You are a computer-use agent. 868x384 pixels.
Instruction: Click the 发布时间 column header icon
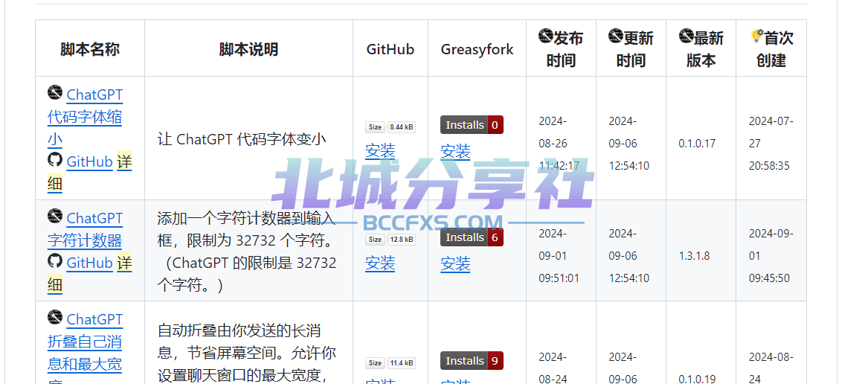[x=546, y=36]
